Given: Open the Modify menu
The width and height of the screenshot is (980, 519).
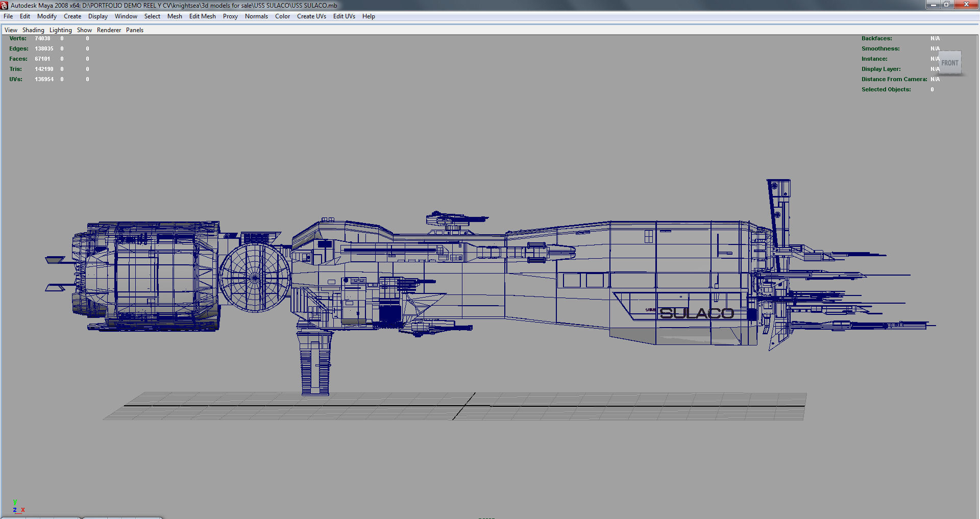Looking at the screenshot, I should click(47, 16).
